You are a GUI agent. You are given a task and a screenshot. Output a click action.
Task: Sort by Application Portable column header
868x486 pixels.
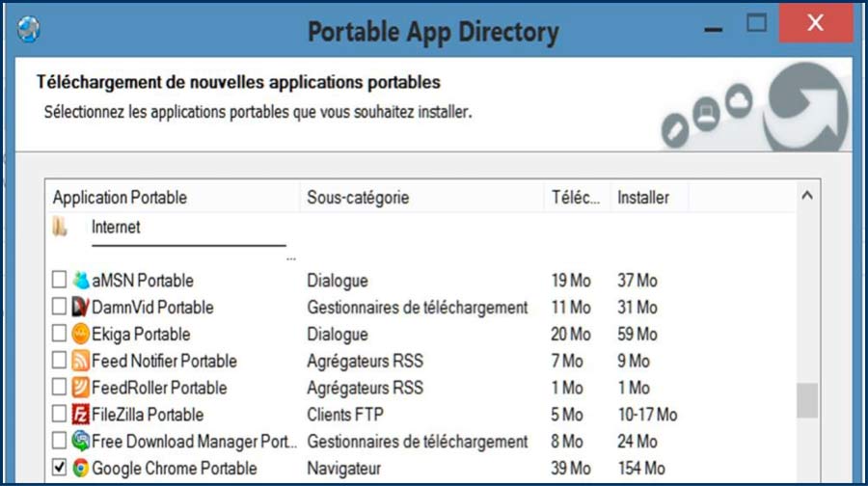[x=120, y=198]
